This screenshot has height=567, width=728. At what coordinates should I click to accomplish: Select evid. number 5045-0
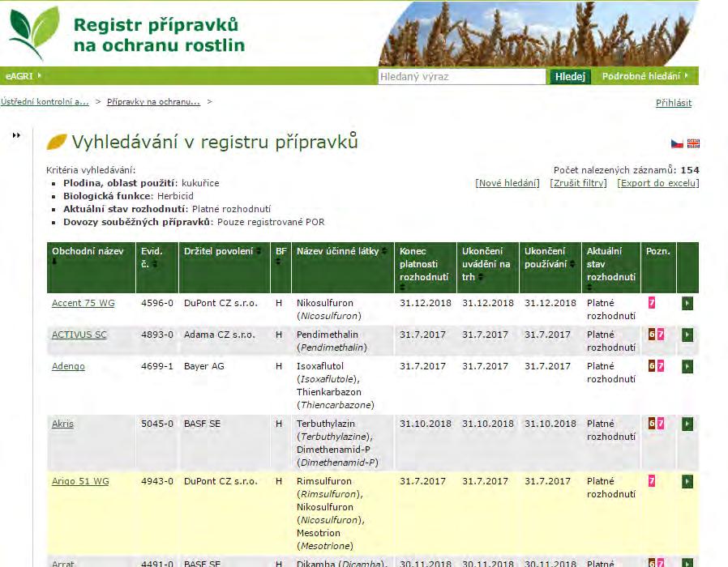(x=157, y=424)
